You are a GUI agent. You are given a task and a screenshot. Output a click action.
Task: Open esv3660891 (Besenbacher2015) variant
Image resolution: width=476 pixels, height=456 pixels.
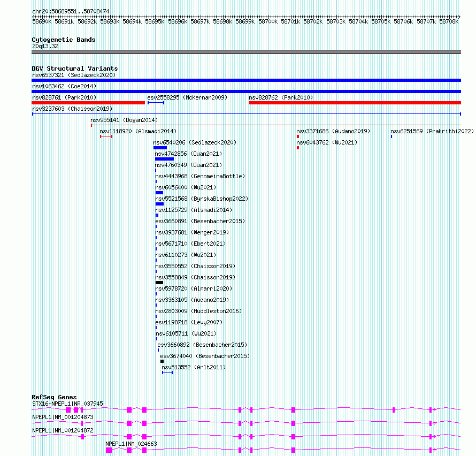[200, 221]
